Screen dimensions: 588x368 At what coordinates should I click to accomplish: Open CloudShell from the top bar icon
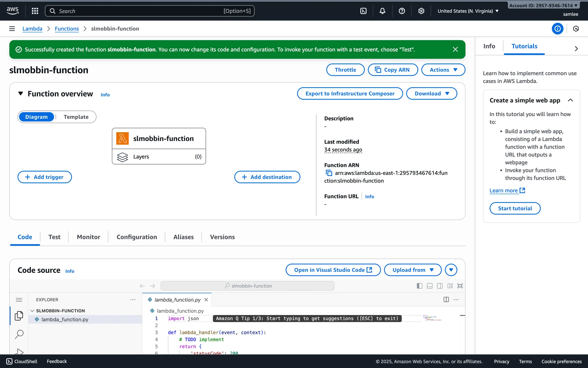coord(363,11)
